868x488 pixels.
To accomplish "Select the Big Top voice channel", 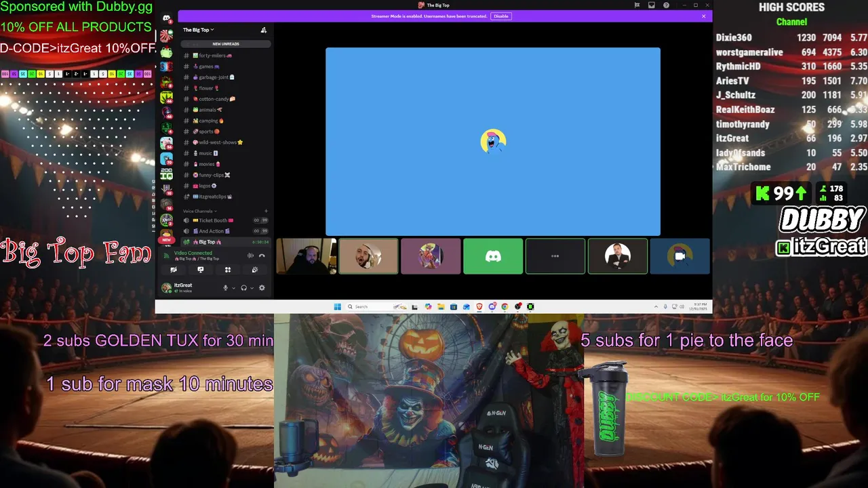I will (x=226, y=242).
